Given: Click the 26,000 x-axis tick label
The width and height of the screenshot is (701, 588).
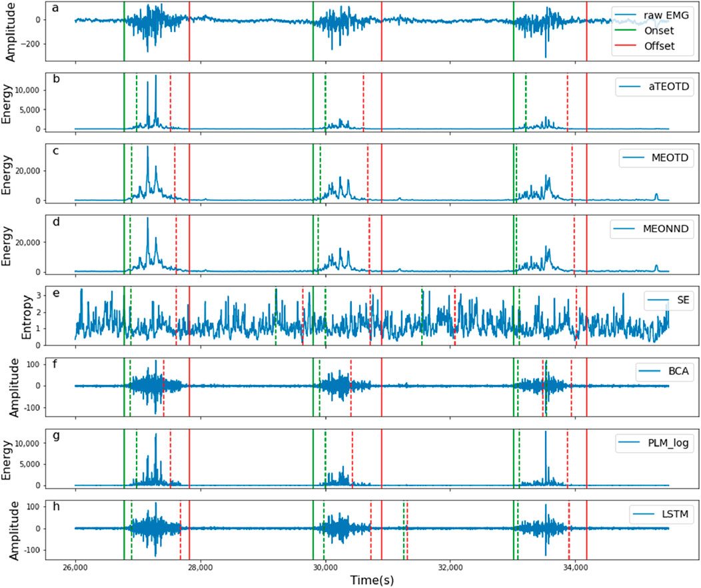Looking at the screenshot, I should click(x=75, y=568).
